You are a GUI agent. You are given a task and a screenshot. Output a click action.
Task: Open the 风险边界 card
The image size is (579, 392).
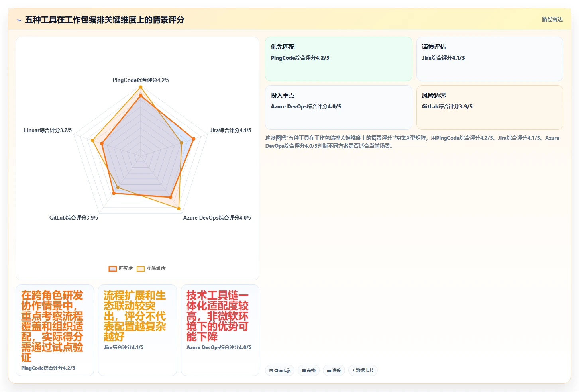pyautogui.click(x=490, y=108)
